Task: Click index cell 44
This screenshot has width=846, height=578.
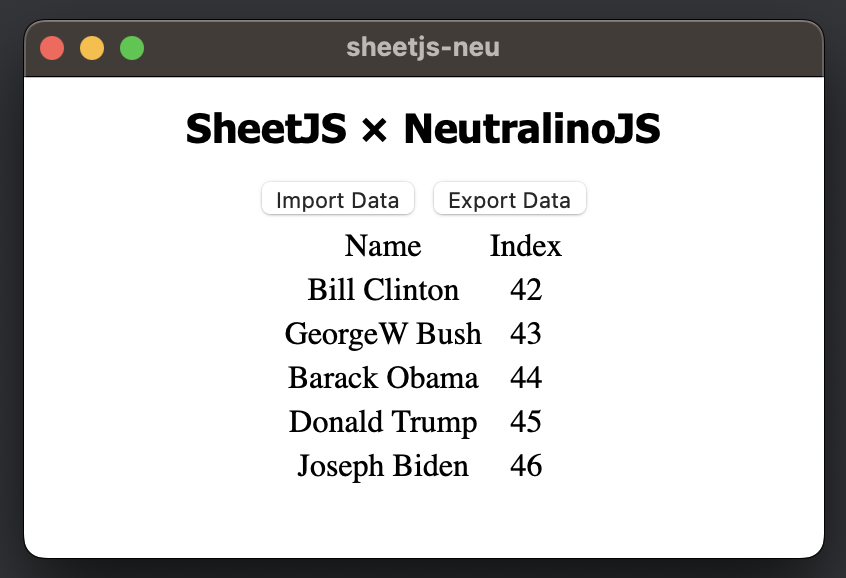Action: pyautogui.click(x=525, y=378)
